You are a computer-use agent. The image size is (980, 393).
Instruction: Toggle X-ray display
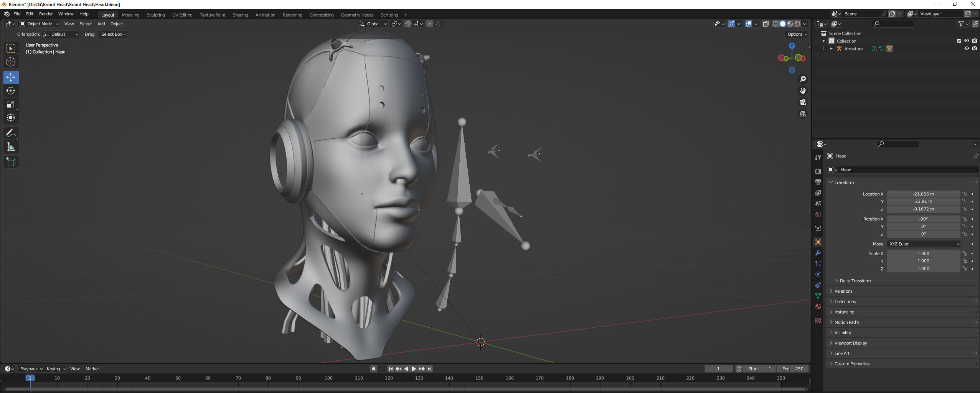point(766,24)
